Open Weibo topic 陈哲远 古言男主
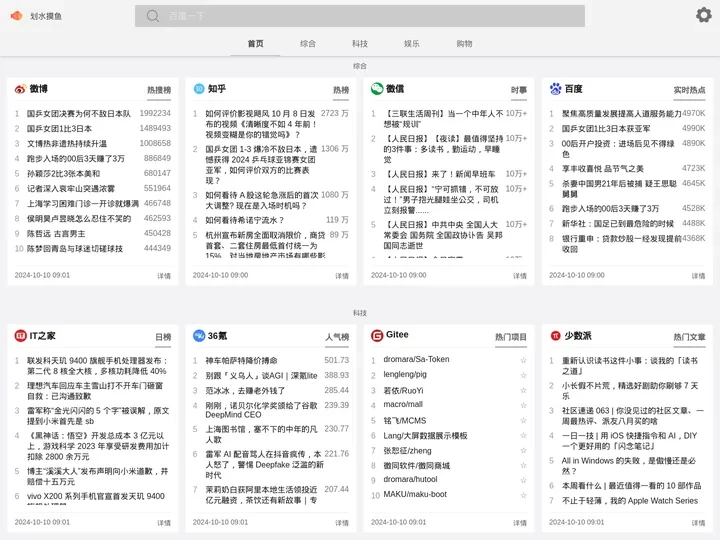The image size is (720, 540). [56, 234]
